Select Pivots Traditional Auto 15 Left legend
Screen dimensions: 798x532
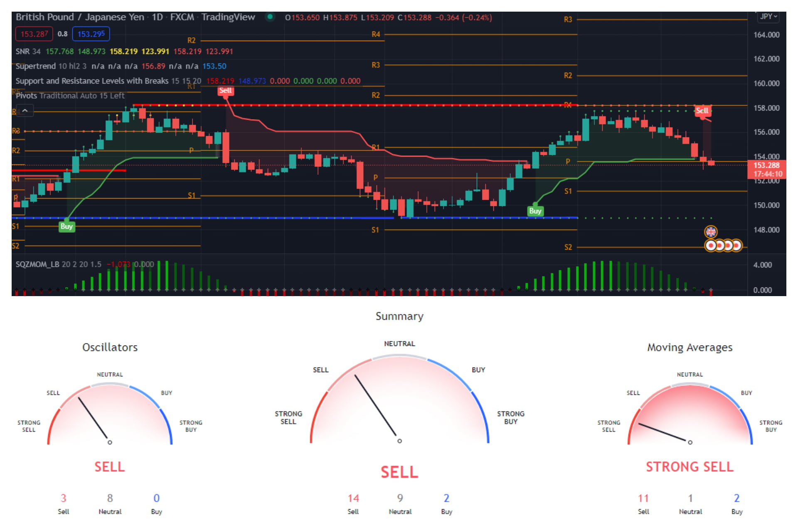point(70,96)
